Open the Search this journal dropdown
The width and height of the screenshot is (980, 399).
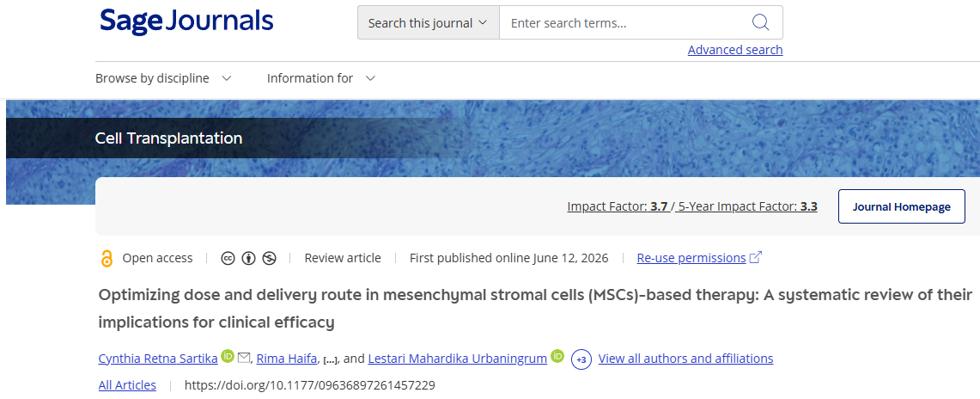point(428,22)
